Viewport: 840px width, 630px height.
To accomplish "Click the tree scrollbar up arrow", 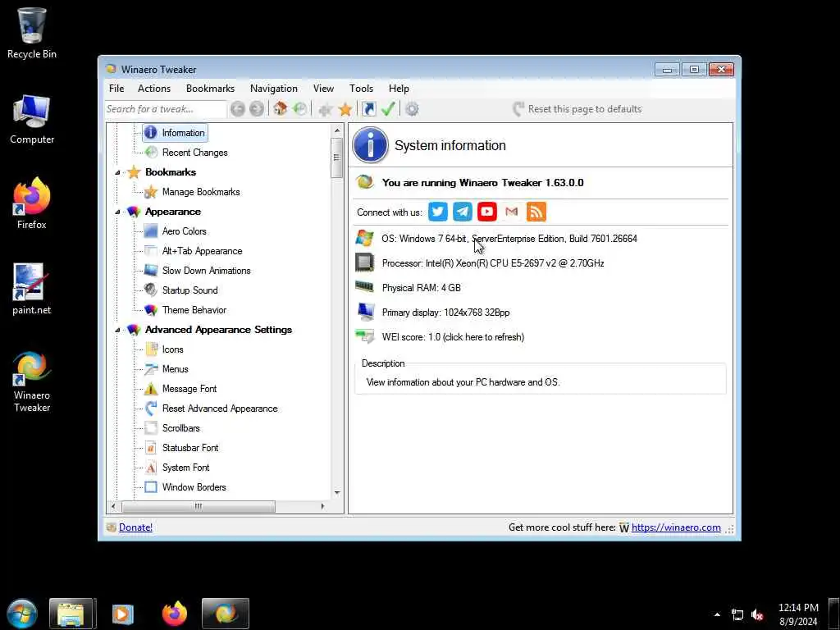I will click(x=337, y=130).
